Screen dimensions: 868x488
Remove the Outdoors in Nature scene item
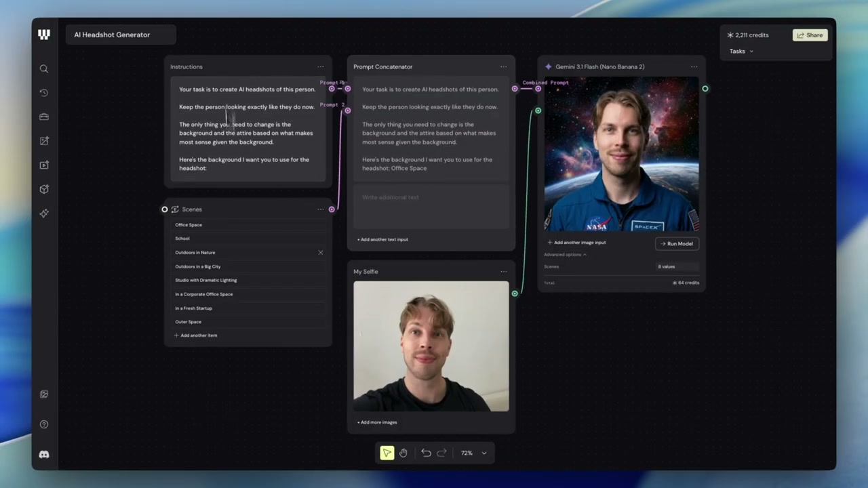coord(321,252)
